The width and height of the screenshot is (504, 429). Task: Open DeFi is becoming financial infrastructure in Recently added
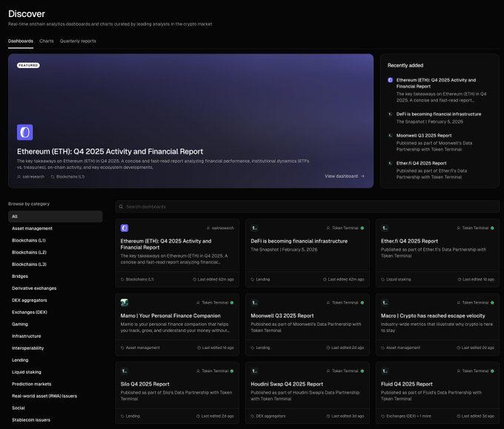point(438,114)
